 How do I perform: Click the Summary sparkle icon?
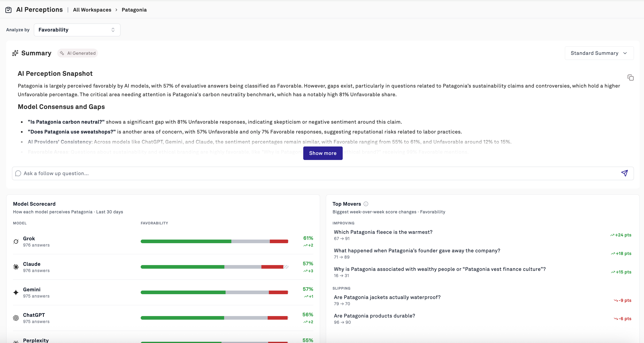pyautogui.click(x=15, y=53)
